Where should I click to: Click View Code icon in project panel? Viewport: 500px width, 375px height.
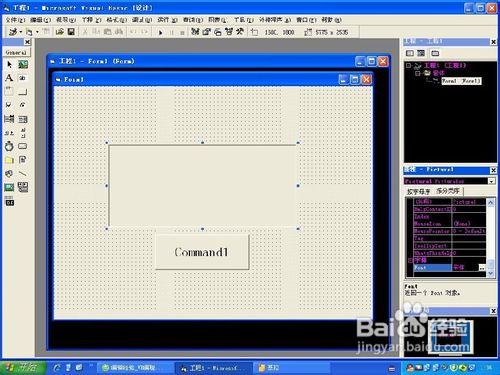(410, 53)
